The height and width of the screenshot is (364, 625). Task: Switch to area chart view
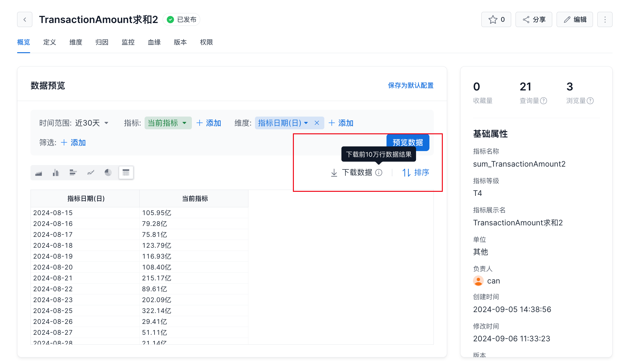[x=39, y=173]
